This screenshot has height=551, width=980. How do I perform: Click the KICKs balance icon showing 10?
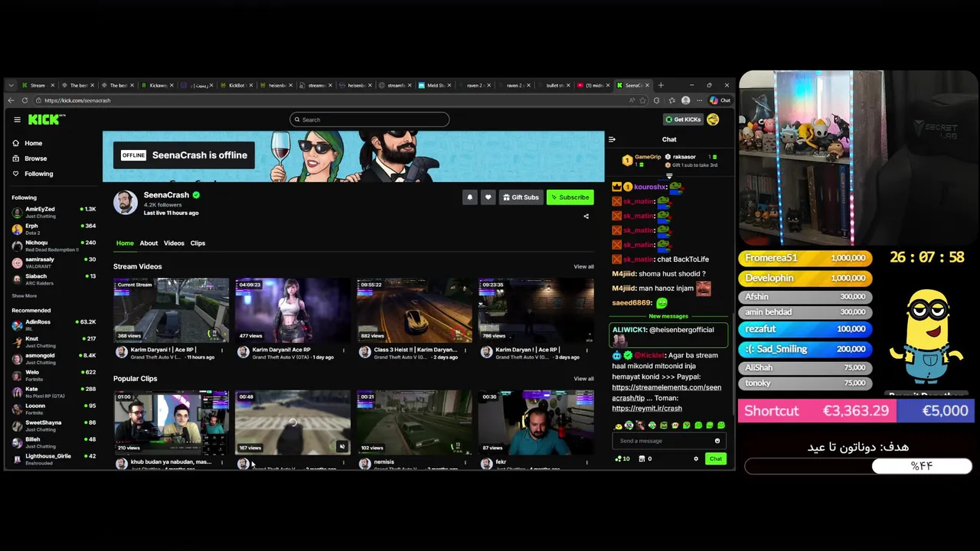[x=623, y=459]
